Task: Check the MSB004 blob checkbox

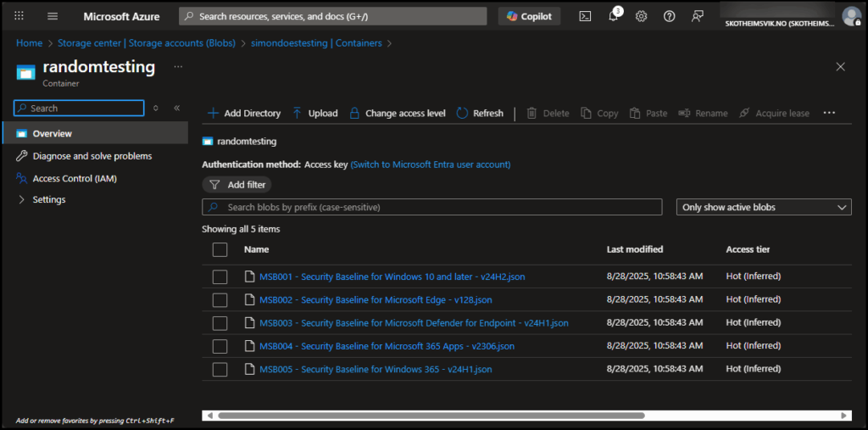Action: pyautogui.click(x=220, y=346)
